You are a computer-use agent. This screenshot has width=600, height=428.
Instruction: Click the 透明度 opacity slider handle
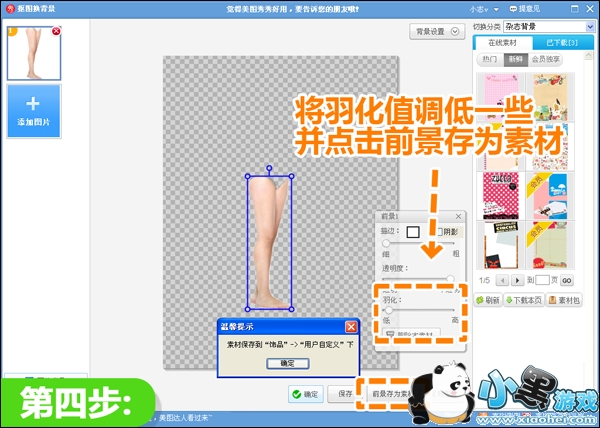(451, 278)
